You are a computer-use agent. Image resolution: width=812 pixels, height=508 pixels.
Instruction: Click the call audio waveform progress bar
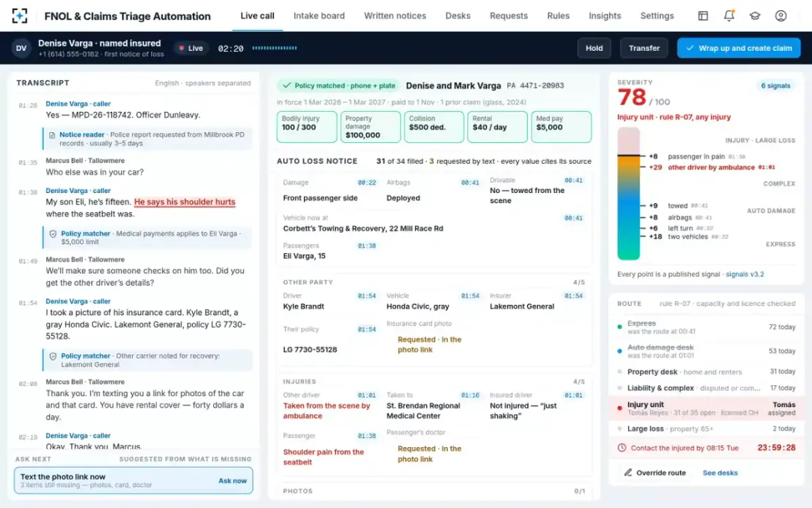(275, 48)
